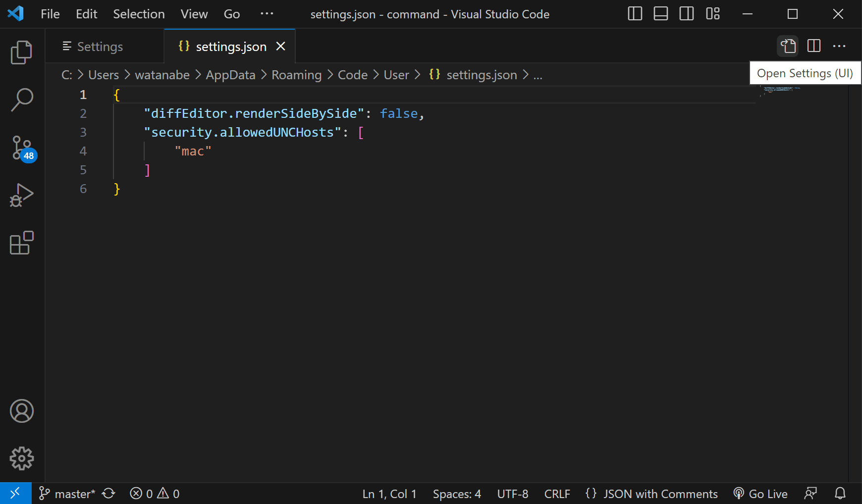This screenshot has width=862, height=504.
Task: Open the Edit menu
Action: (x=86, y=14)
